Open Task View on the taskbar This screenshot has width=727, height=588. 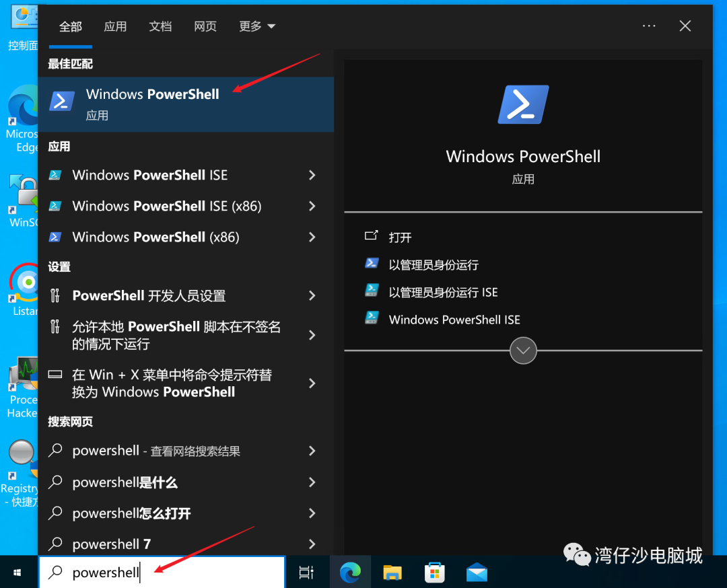(x=306, y=573)
